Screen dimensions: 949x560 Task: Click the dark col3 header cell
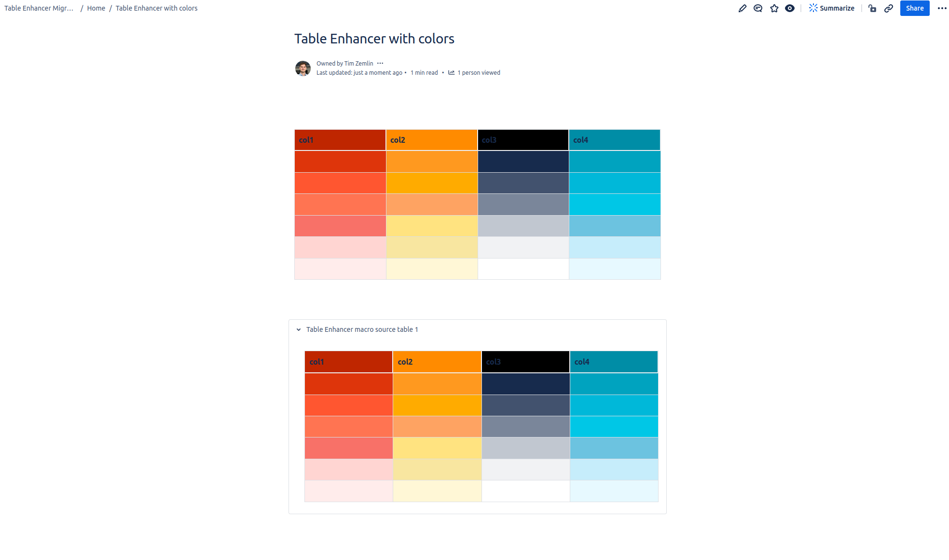coord(523,140)
